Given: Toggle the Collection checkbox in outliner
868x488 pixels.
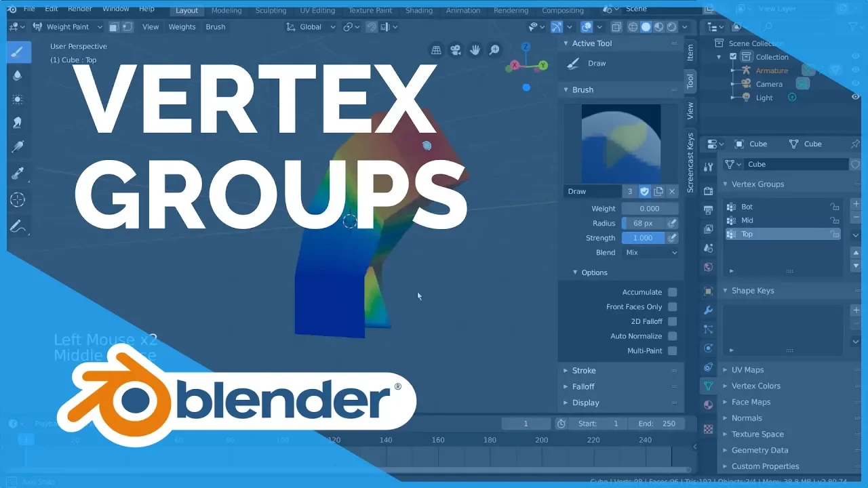Looking at the screenshot, I should pyautogui.click(x=732, y=57).
